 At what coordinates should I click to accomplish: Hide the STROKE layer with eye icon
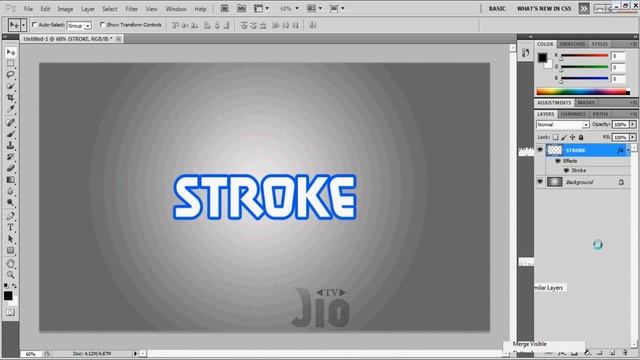540,150
